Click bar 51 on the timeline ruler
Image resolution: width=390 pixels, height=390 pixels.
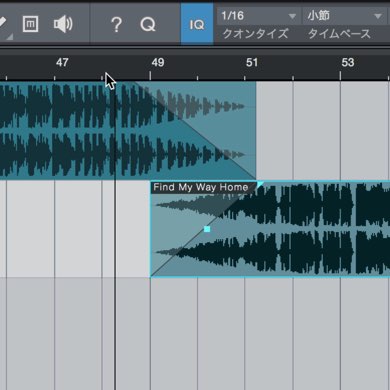(252, 62)
